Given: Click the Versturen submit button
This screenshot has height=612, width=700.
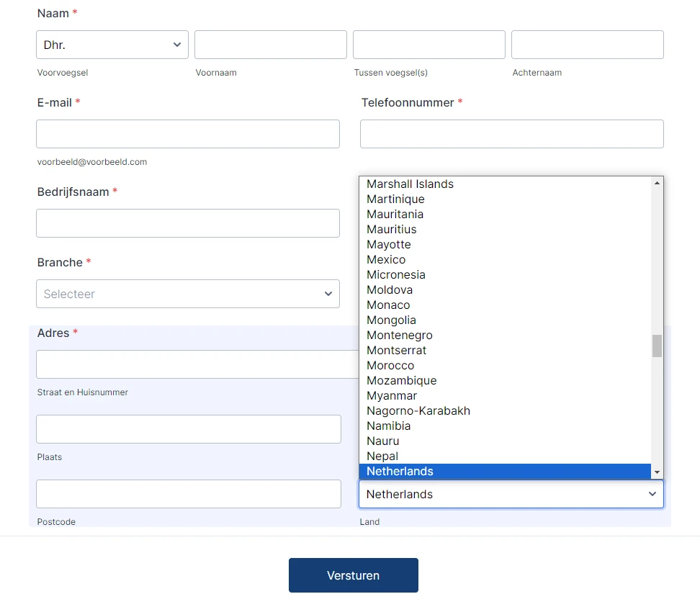Looking at the screenshot, I should point(353,575).
